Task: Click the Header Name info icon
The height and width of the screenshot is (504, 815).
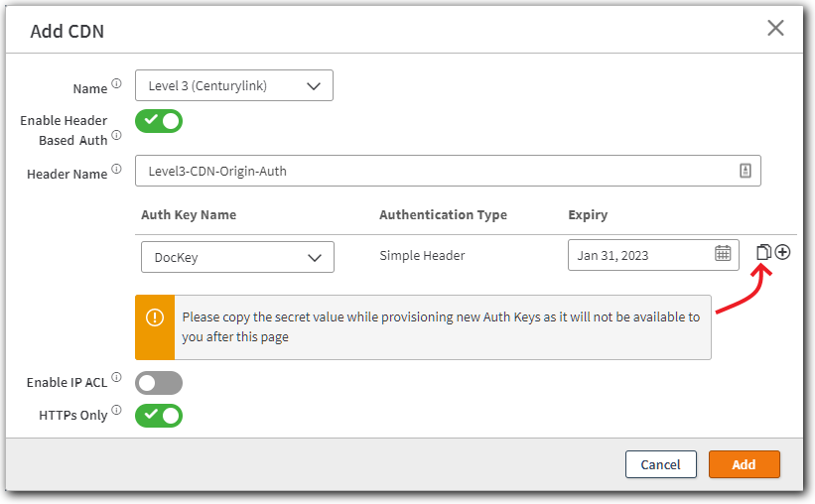Action: point(116,170)
